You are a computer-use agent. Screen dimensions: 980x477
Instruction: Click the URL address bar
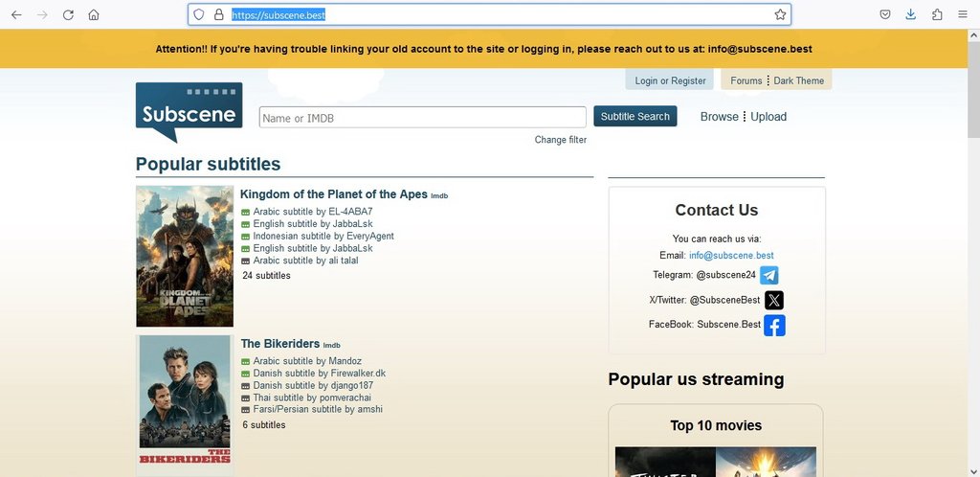[x=489, y=15]
